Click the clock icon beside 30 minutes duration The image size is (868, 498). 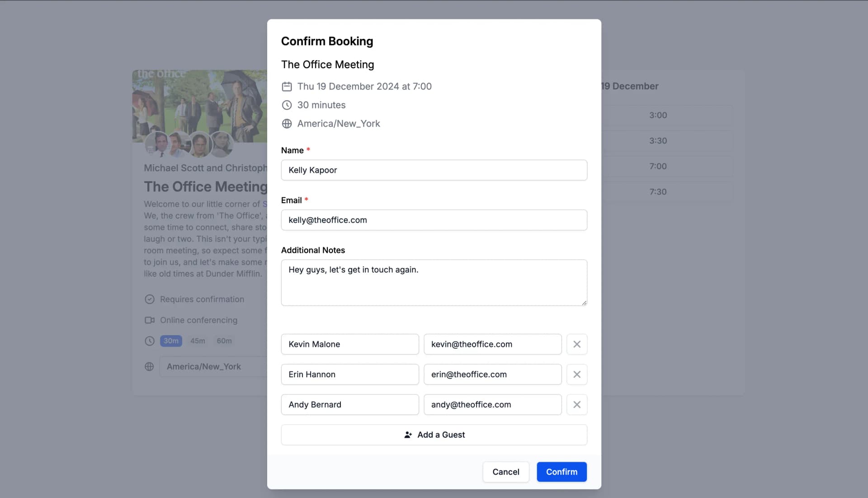coord(287,105)
